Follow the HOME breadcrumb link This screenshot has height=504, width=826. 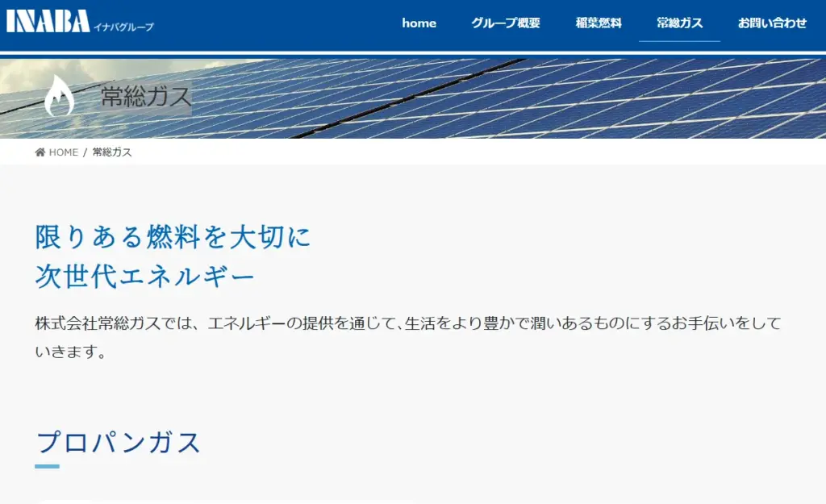63,152
